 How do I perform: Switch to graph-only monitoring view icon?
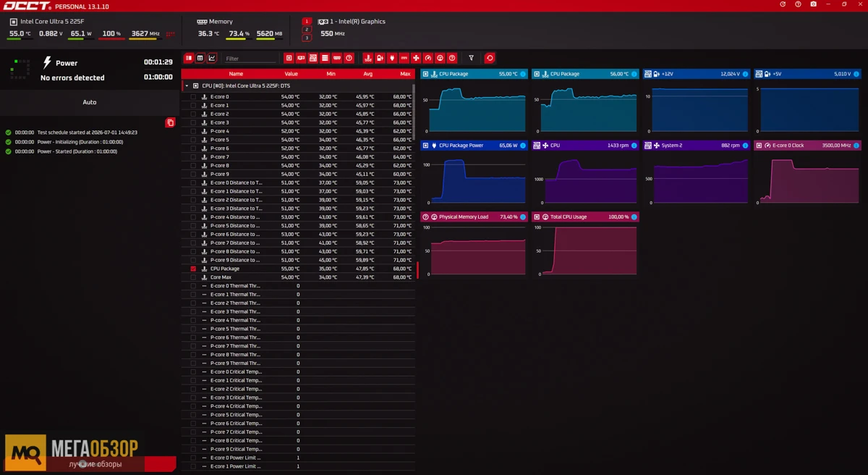[x=212, y=58]
